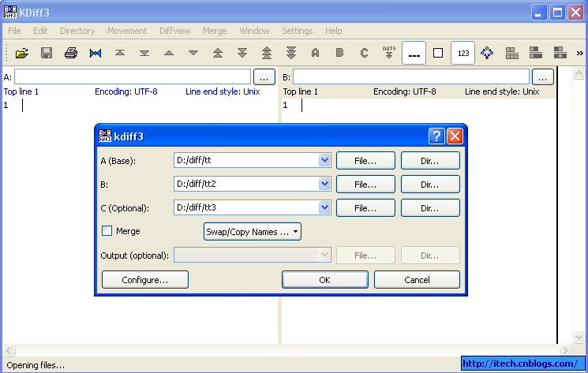This screenshot has height=373, width=588.
Task: Toggle the show line numbers 123 button
Action: coord(463,53)
